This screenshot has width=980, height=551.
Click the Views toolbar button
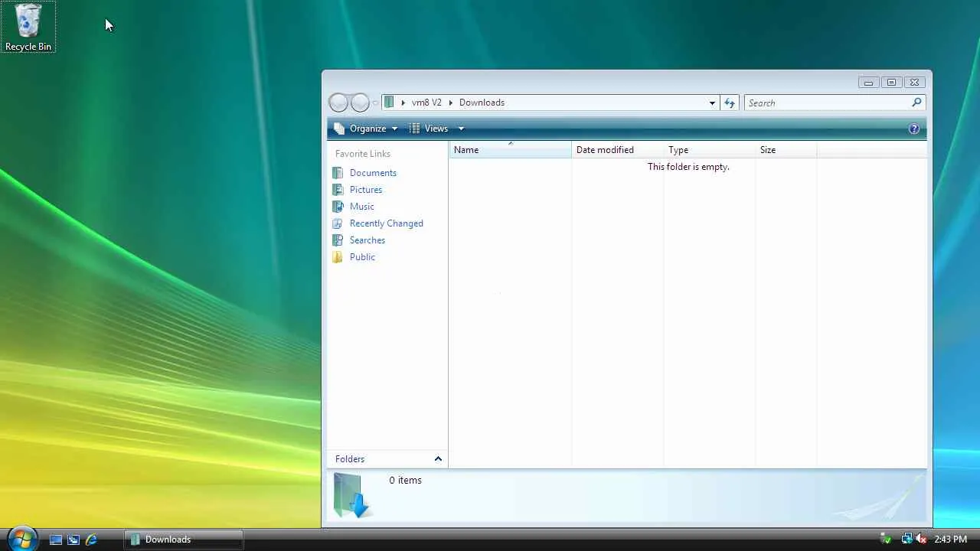430,129
